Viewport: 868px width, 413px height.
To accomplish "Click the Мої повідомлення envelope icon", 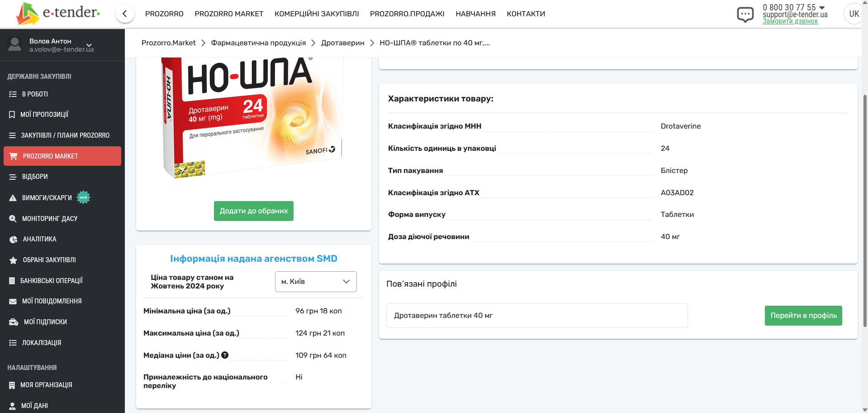I will click(x=13, y=301).
